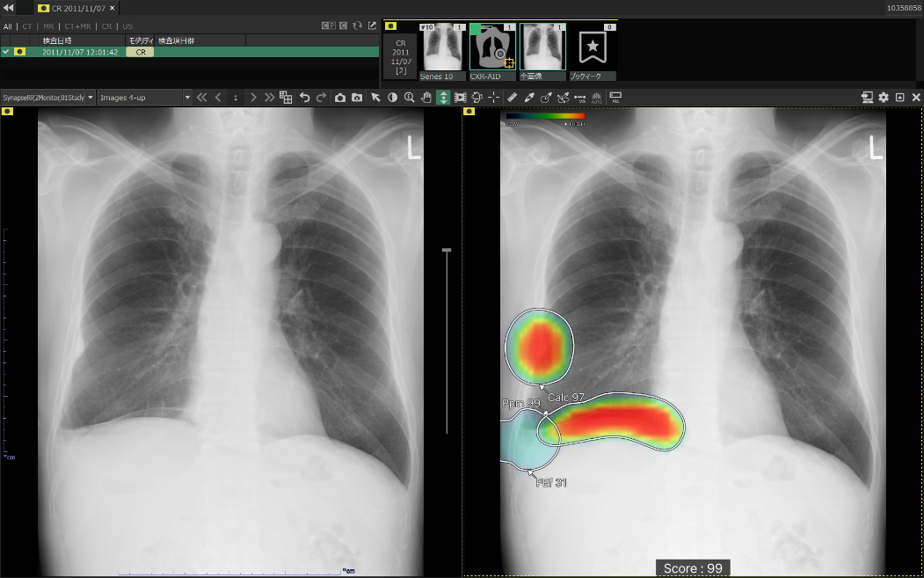
Task: Capture image with camera icon
Action: [x=340, y=97]
